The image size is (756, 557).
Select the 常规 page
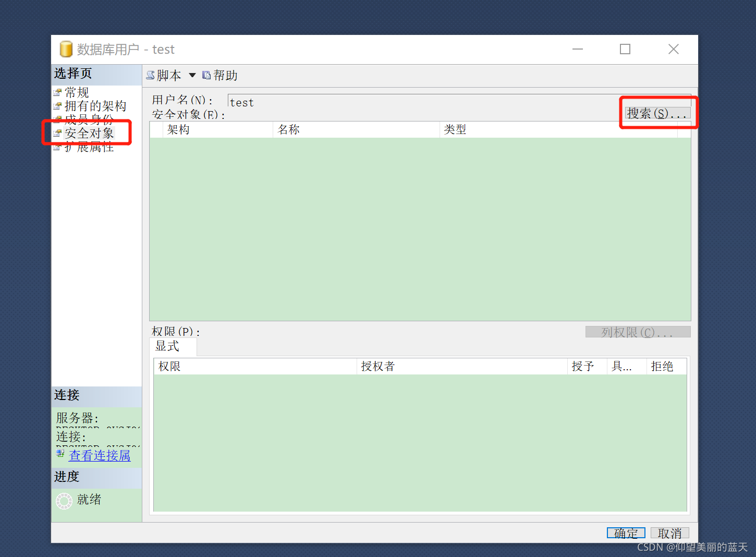(77, 92)
